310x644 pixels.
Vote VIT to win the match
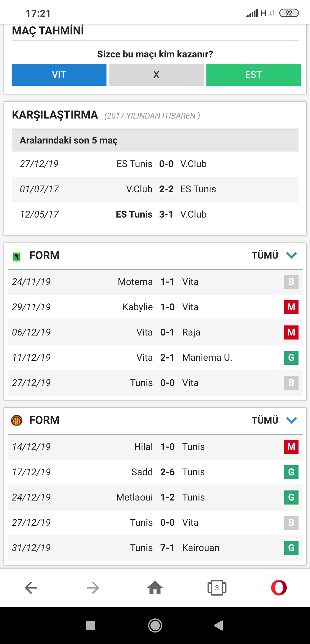[x=59, y=75]
